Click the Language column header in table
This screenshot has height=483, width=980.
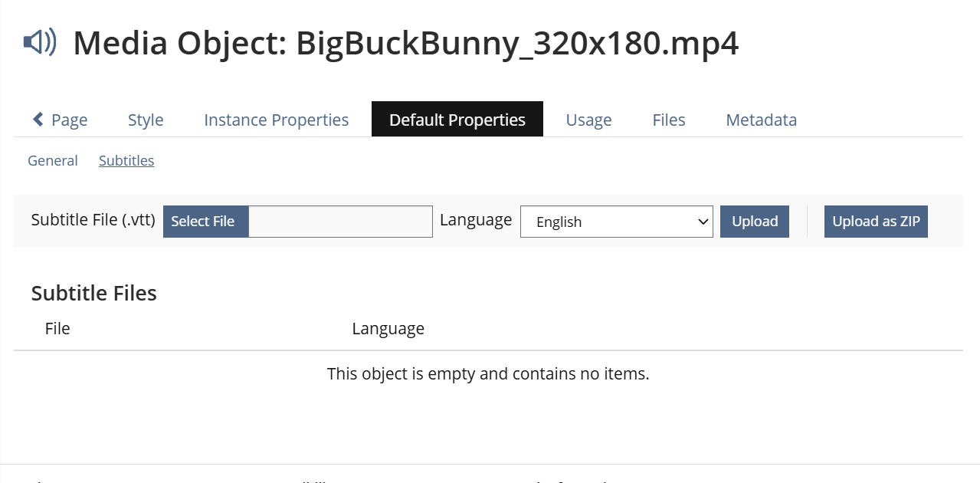pyautogui.click(x=388, y=328)
